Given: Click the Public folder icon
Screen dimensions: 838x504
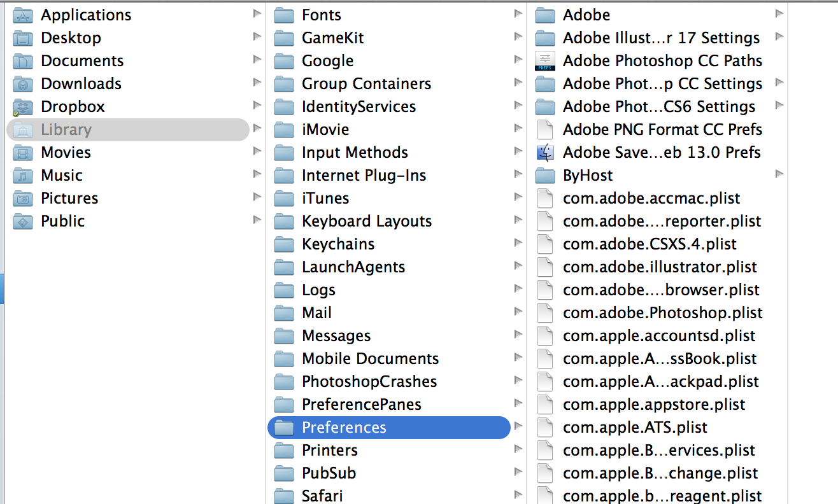Looking at the screenshot, I should click(x=23, y=221).
